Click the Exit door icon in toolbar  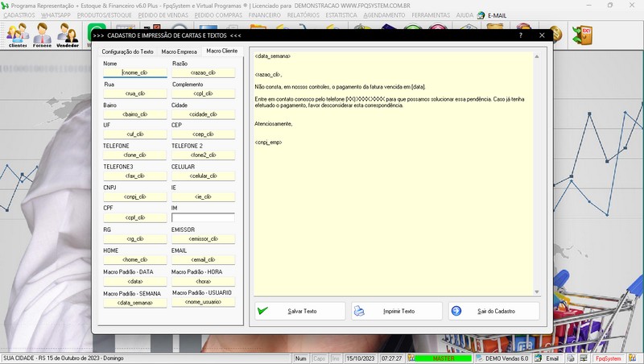coord(582,35)
